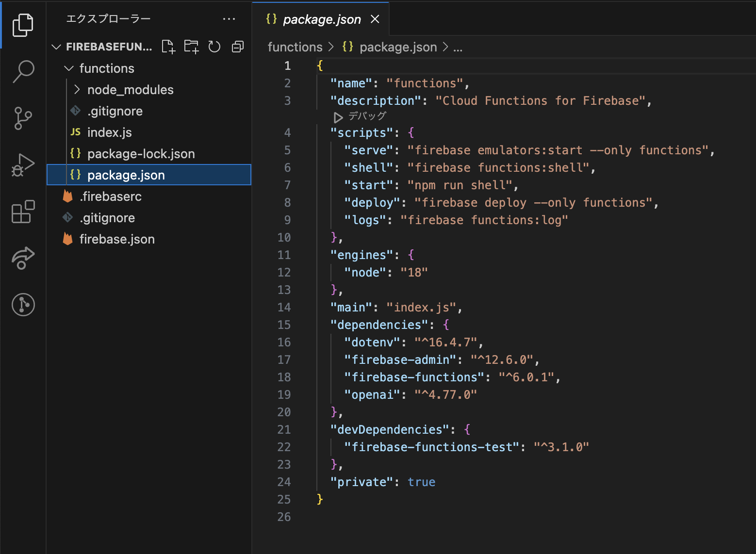Open index.js in the file tree

pyautogui.click(x=109, y=132)
